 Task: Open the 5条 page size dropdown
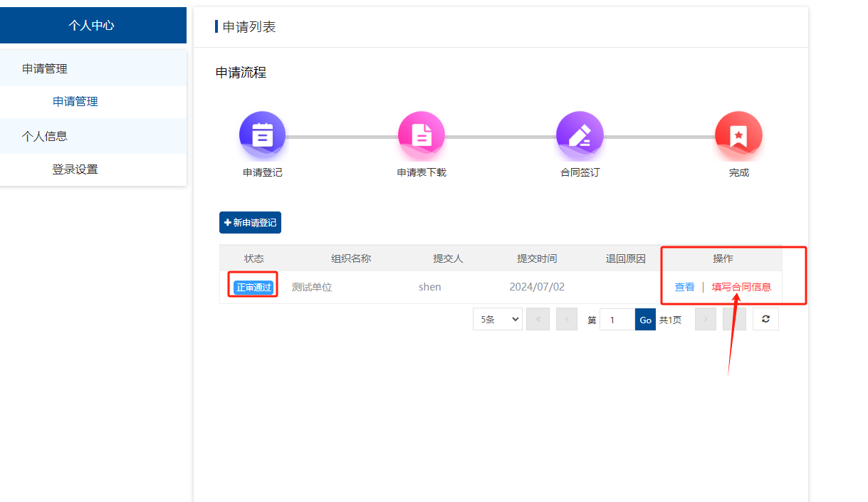click(498, 319)
